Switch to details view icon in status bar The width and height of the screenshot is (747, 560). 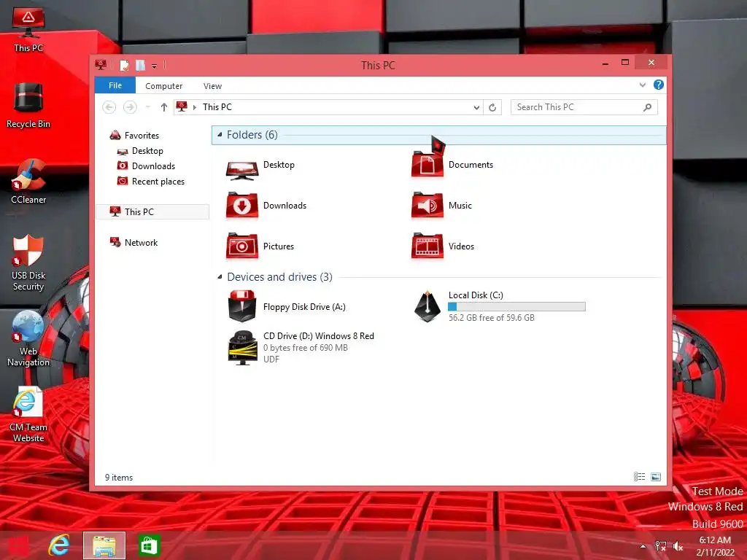(639, 477)
